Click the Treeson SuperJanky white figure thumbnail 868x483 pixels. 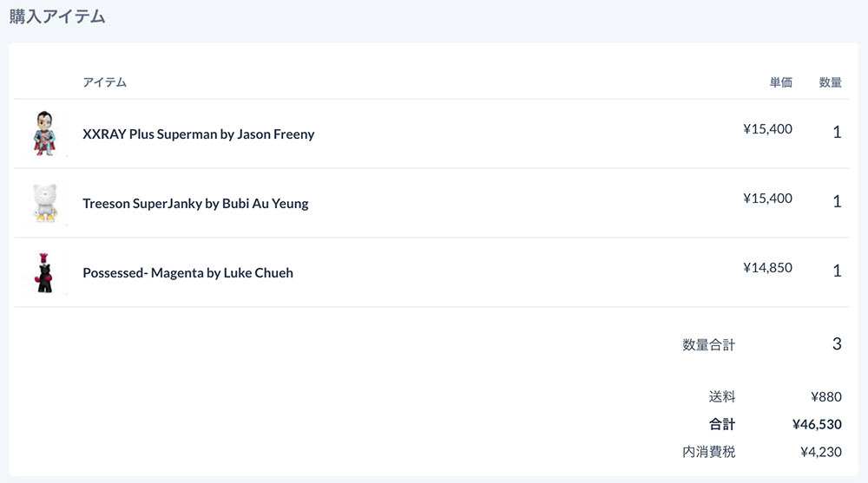[44, 203]
